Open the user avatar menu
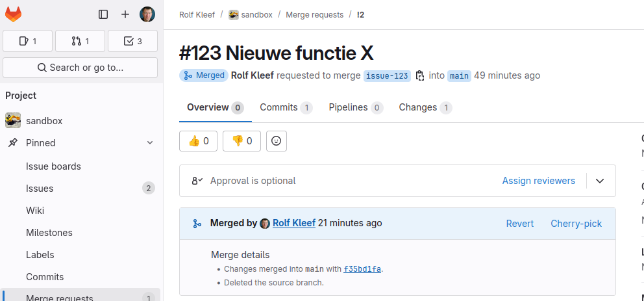This screenshot has width=644, height=301. 147,14
